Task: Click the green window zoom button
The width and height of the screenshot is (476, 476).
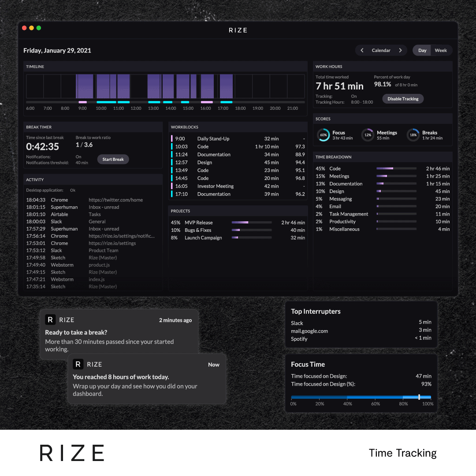Action: 38,28
